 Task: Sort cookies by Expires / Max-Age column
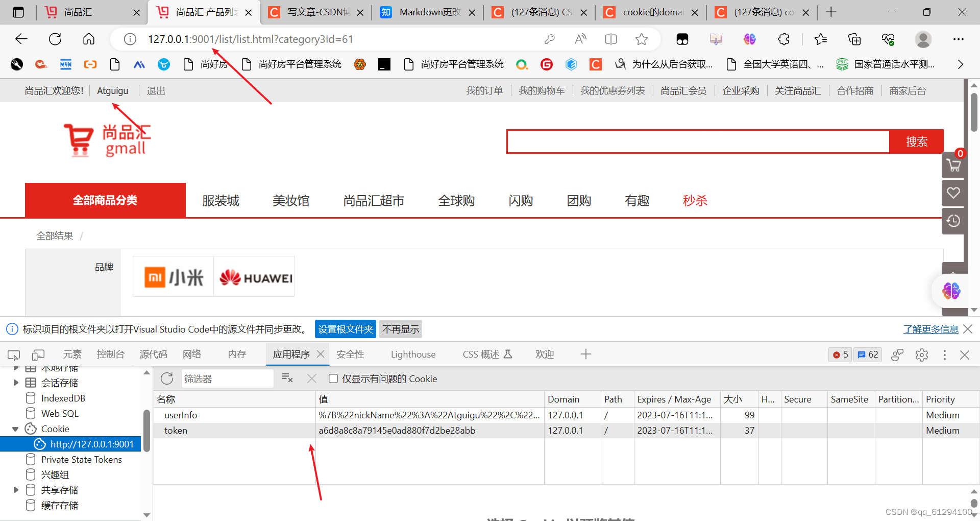pos(677,399)
